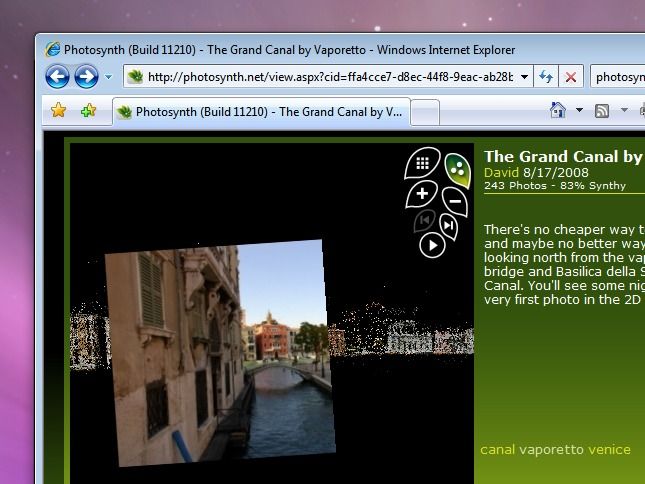Add page to Favorites
This screenshot has height=484, width=645.
point(88,111)
